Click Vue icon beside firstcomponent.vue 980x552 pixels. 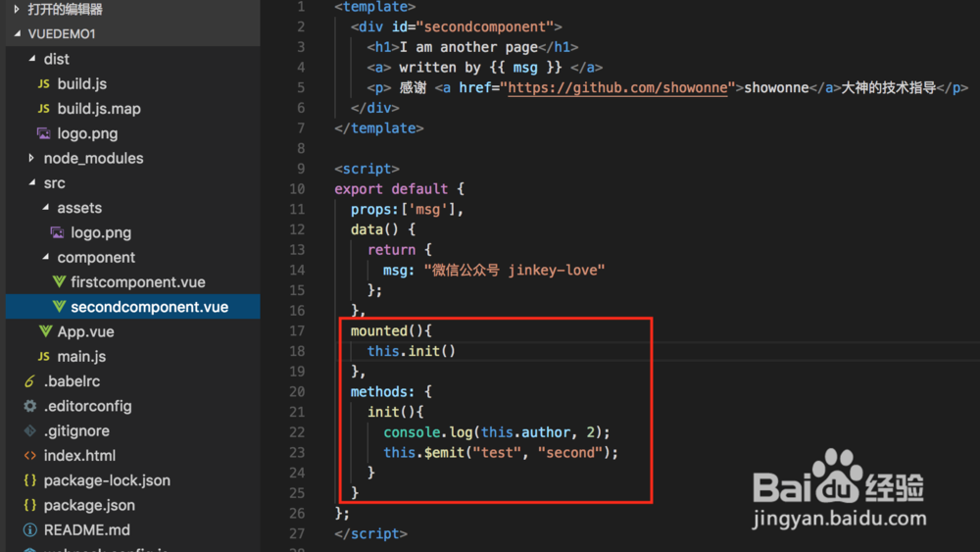[59, 282]
